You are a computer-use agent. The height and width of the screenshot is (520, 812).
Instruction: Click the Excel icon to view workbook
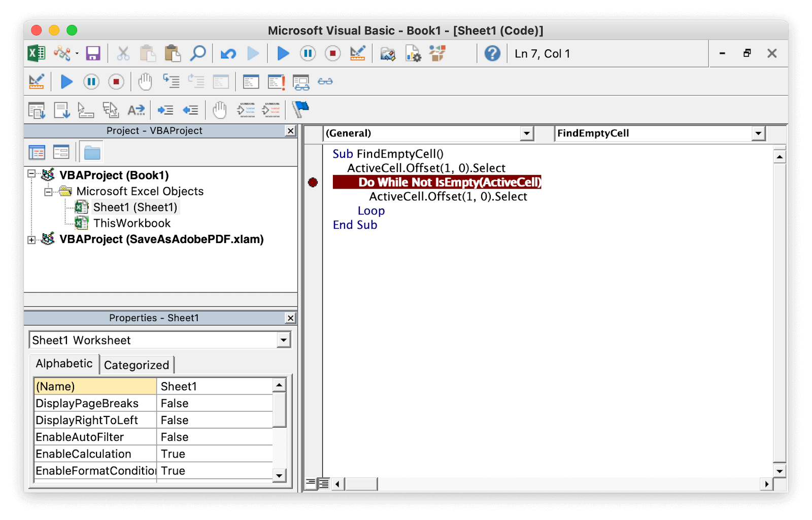[x=36, y=53]
